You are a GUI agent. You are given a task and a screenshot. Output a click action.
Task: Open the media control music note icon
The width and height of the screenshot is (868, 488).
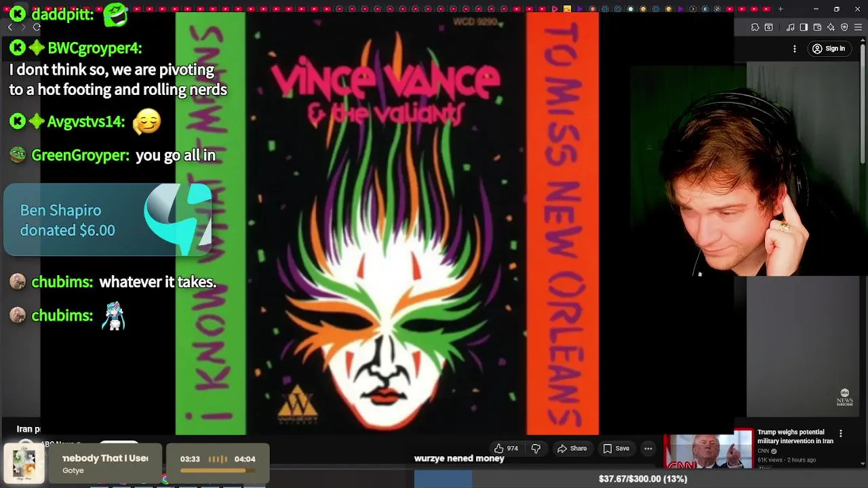click(791, 27)
